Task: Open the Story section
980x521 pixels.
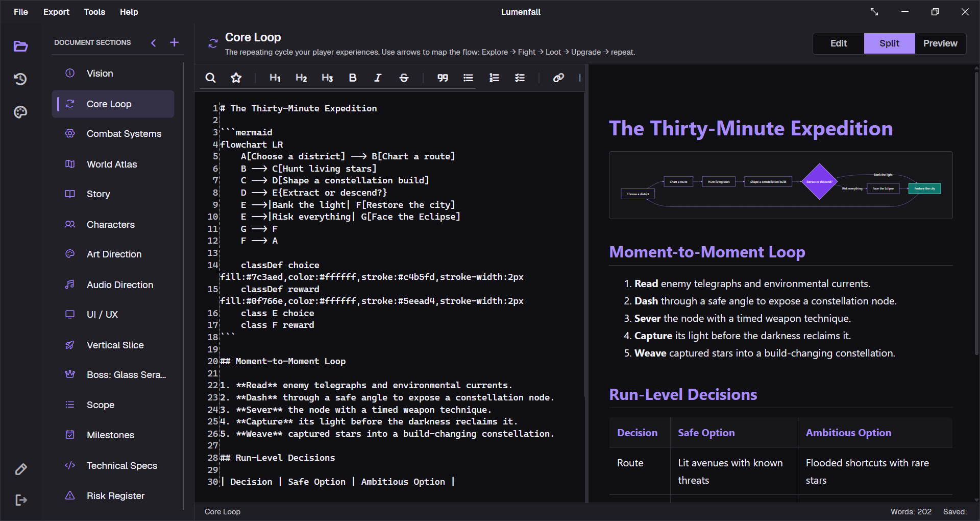Action: (x=113, y=194)
